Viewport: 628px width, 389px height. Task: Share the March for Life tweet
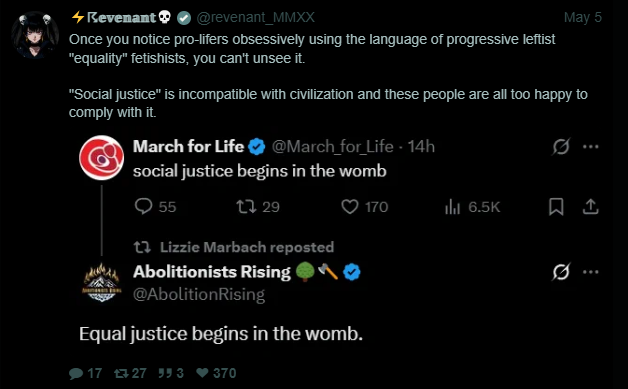[x=590, y=207]
